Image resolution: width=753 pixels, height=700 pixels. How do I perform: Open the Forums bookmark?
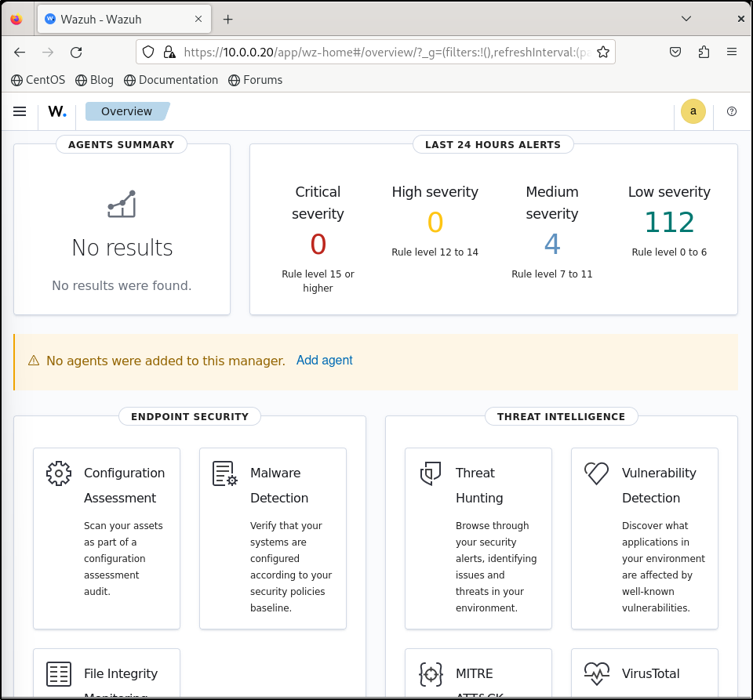[256, 80]
